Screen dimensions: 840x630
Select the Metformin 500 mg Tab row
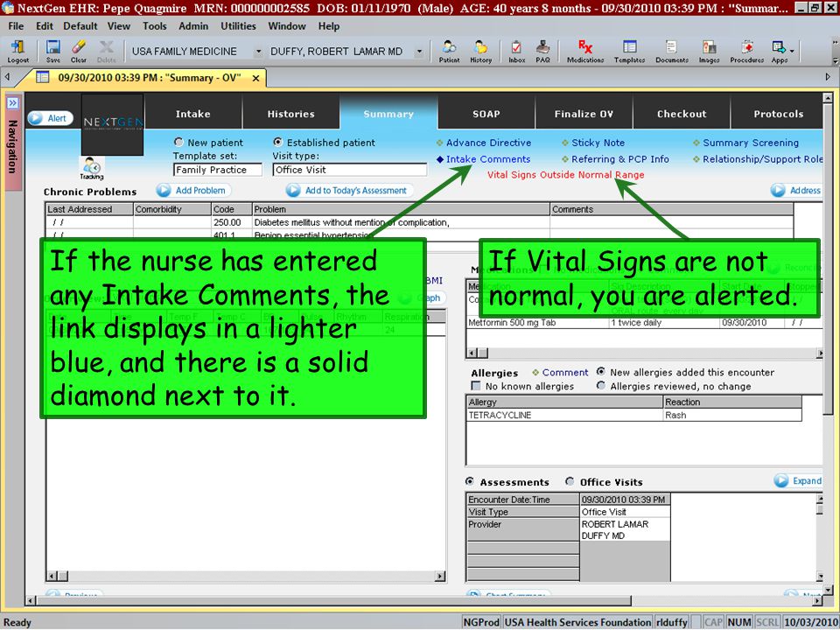pyautogui.click(x=645, y=323)
